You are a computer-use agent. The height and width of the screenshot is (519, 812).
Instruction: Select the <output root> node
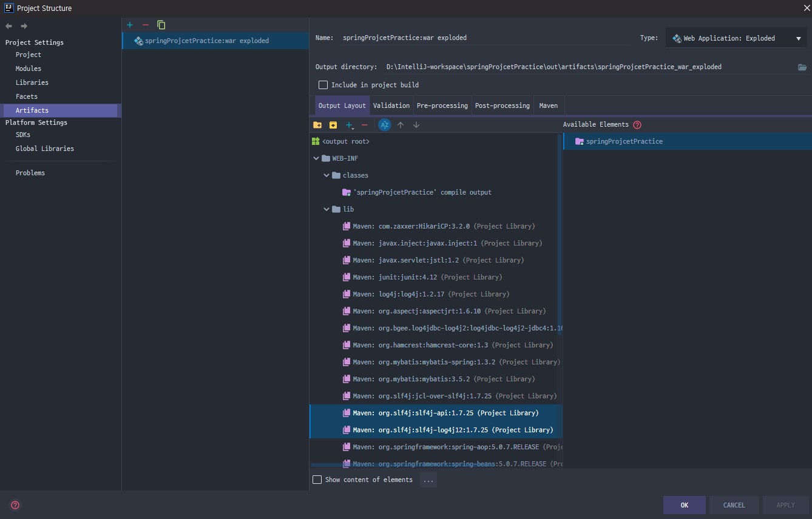pyautogui.click(x=346, y=141)
